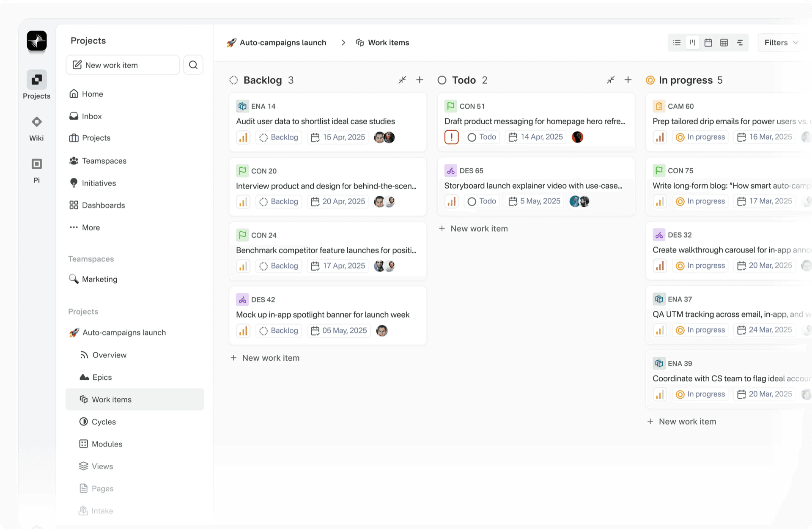
Task: Open Projects list in sidebar
Action: [90, 138]
